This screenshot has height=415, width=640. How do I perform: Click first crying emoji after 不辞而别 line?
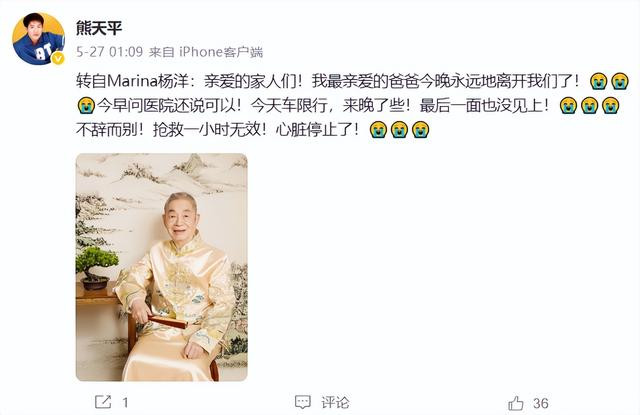coord(378,130)
